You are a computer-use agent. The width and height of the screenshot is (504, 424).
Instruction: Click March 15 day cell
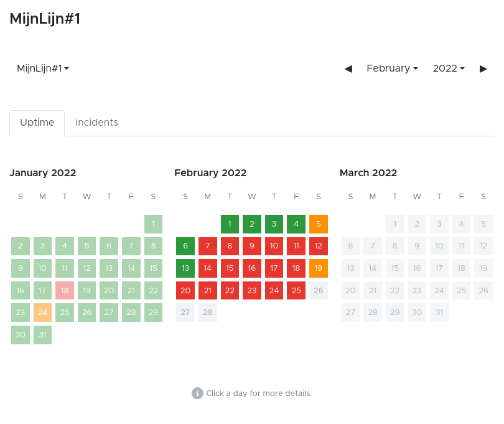pyautogui.click(x=395, y=268)
